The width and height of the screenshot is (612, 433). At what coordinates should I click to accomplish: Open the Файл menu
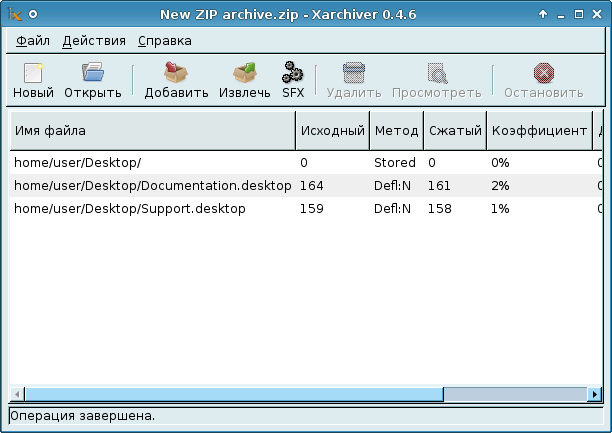pos(33,41)
